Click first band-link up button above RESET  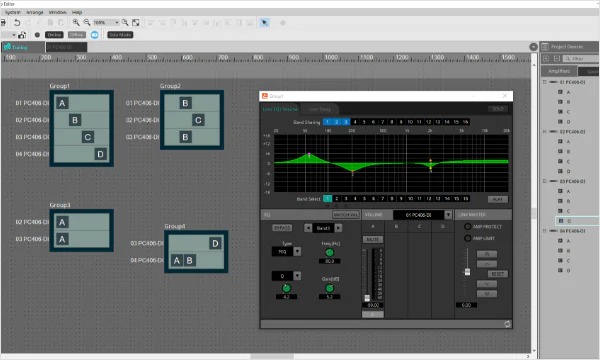(487, 254)
